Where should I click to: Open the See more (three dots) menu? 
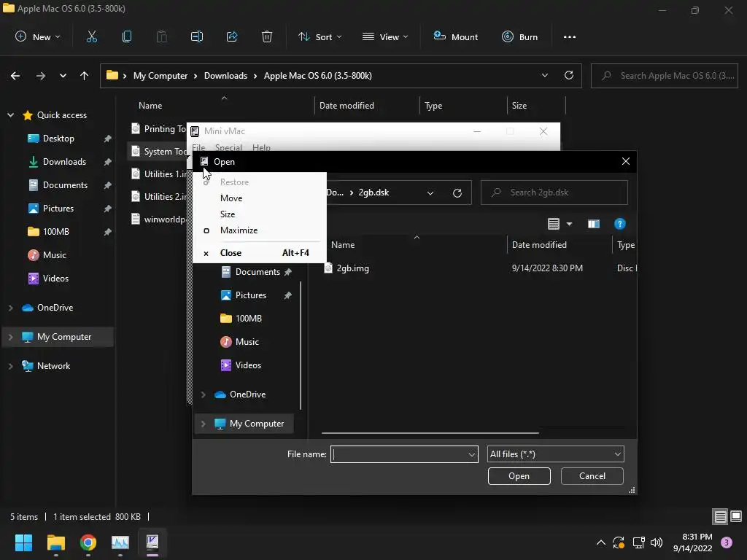coord(570,36)
